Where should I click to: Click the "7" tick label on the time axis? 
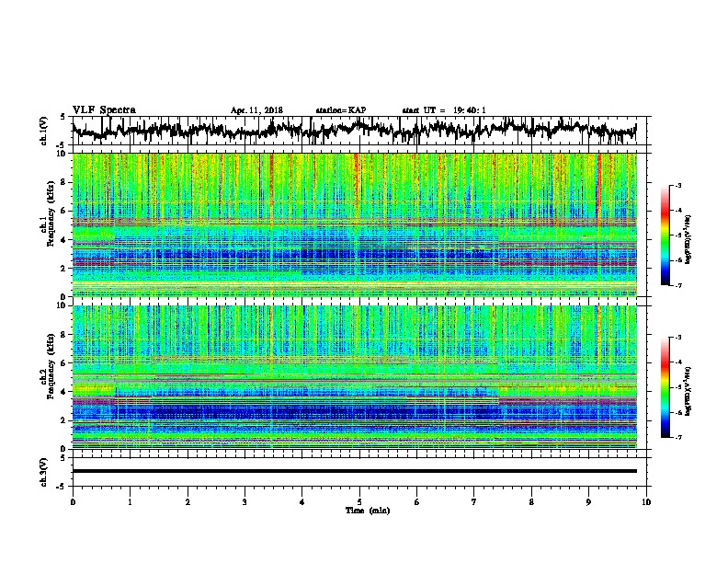(x=474, y=502)
